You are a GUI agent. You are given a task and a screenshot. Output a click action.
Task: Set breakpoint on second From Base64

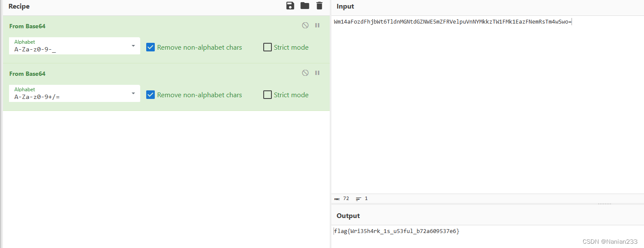[x=317, y=73]
